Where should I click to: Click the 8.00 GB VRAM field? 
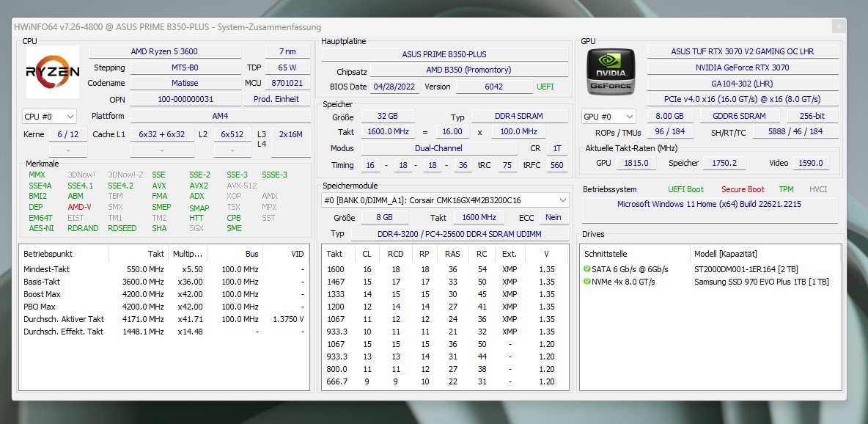click(x=670, y=117)
